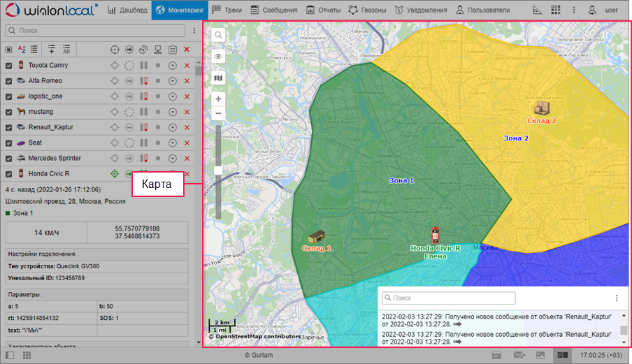Viewport: 632px width, 364px height.
Task: Open the Треки tab
Action: pyautogui.click(x=227, y=10)
